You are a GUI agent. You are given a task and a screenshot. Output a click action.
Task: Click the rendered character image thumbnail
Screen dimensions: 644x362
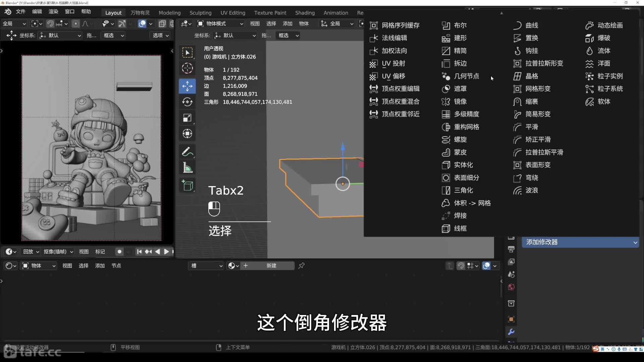pyautogui.click(x=91, y=148)
